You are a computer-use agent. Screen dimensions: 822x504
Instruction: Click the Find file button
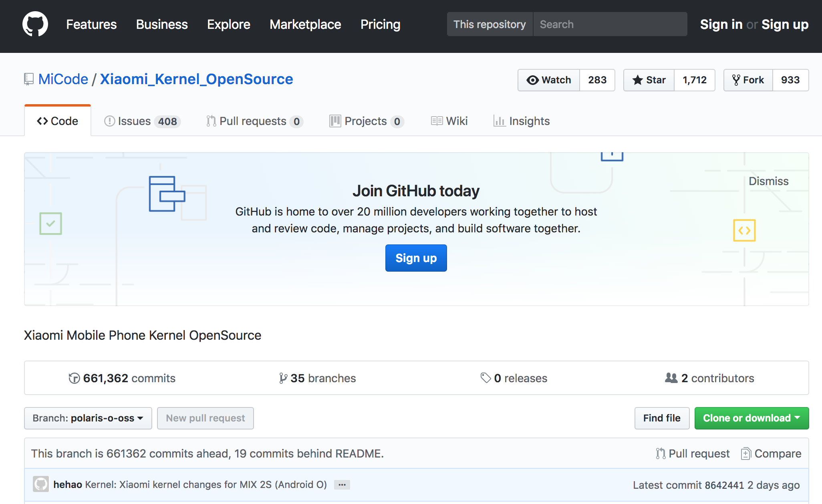662,418
